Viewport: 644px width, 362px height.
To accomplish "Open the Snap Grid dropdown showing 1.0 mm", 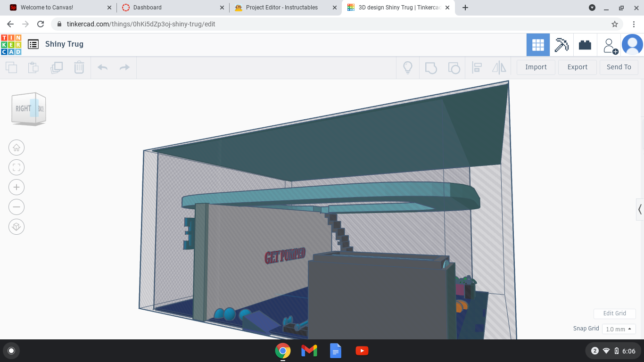I will tap(619, 329).
